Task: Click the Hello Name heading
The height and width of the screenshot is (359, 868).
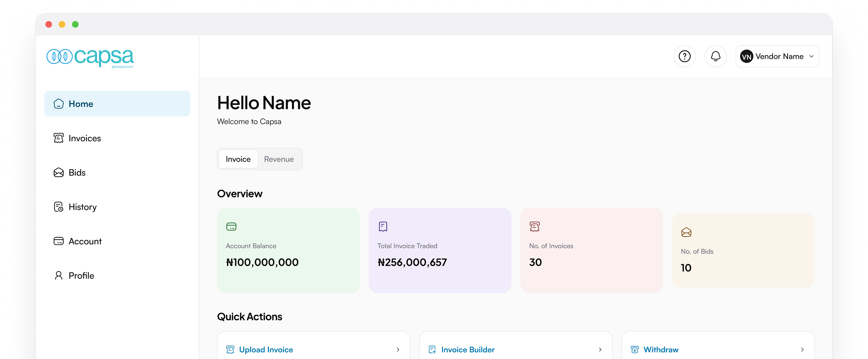Action: coord(264,103)
